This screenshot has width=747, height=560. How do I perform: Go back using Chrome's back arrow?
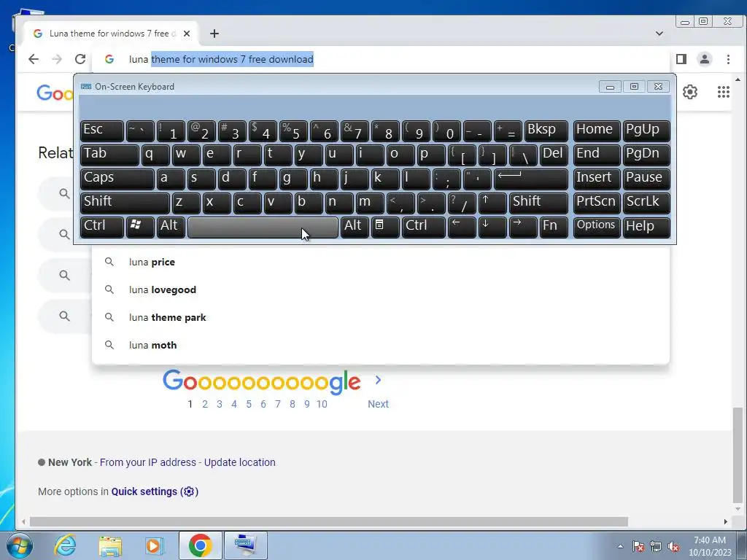point(34,59)
